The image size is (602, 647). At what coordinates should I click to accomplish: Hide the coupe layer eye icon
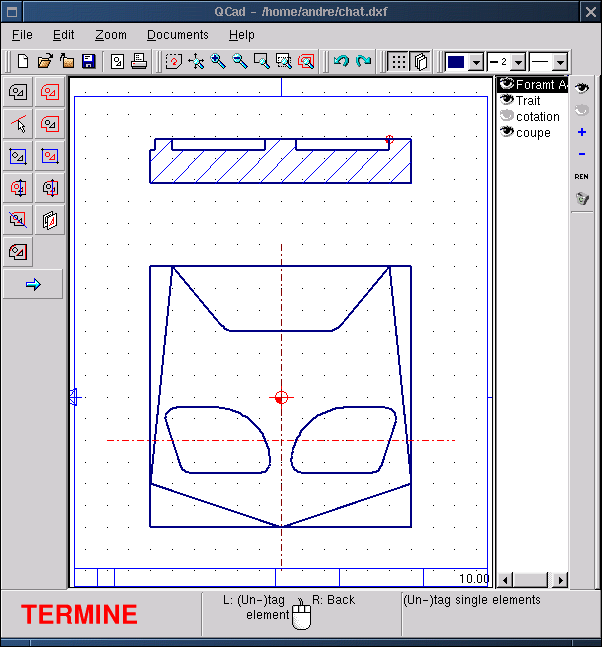click(507, 132)
